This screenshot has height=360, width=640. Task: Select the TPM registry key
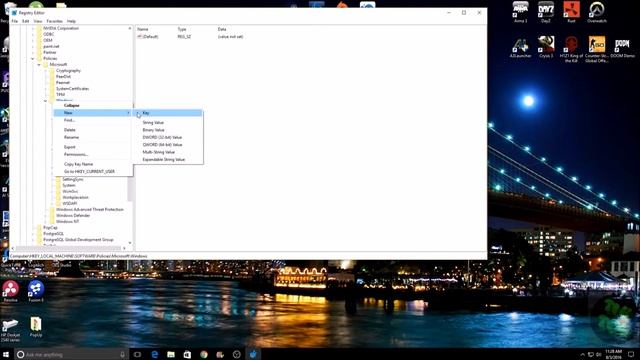pos(60,95)
